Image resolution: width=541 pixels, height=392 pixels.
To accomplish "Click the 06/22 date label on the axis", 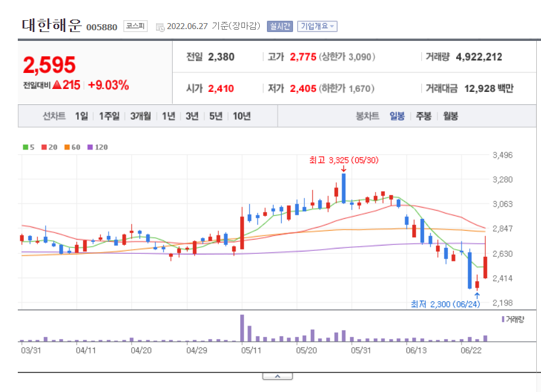I will pyautogui.click(x=471, y=350).
